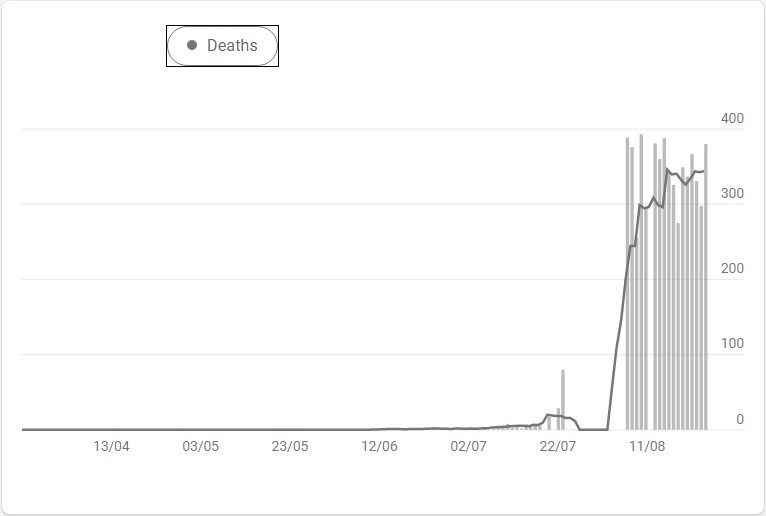Click the Deaths filter pill button
Image resolution: width=766 pixels, height=516 pixels.
[222, 46]
